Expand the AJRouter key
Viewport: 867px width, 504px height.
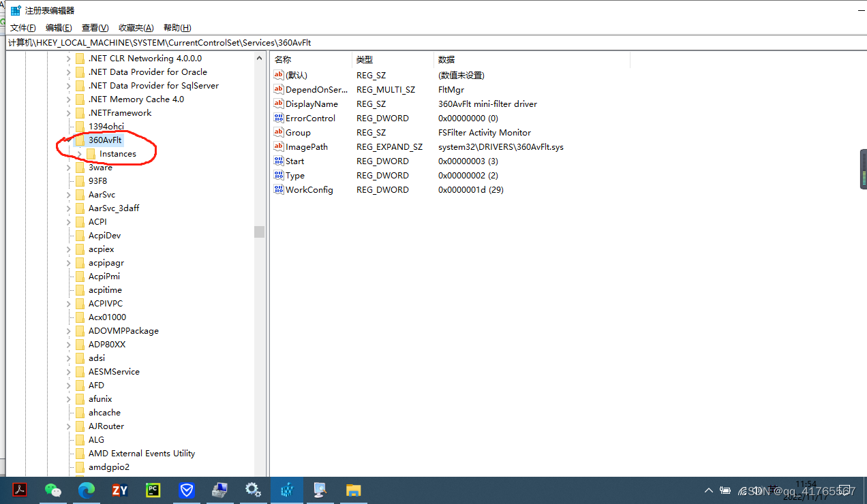[x=68, y=426]
